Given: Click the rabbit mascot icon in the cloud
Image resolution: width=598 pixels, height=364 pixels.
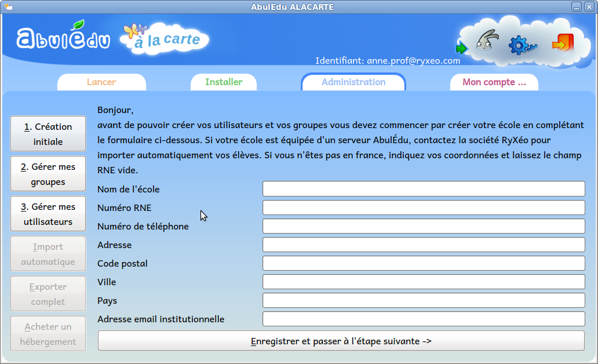Looking at the screenshot, I should [x=487, y=41].
